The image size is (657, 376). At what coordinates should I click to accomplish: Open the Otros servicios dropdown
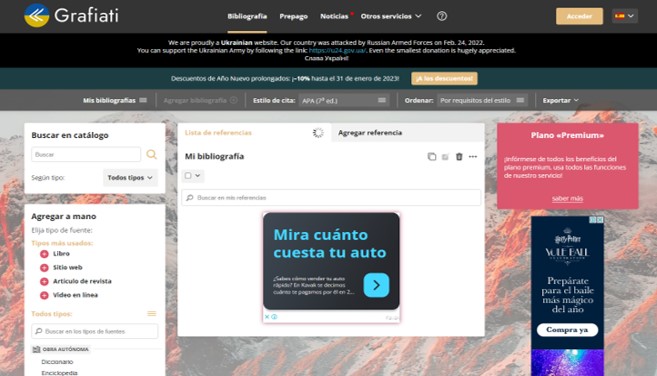(x=391, y=16)
